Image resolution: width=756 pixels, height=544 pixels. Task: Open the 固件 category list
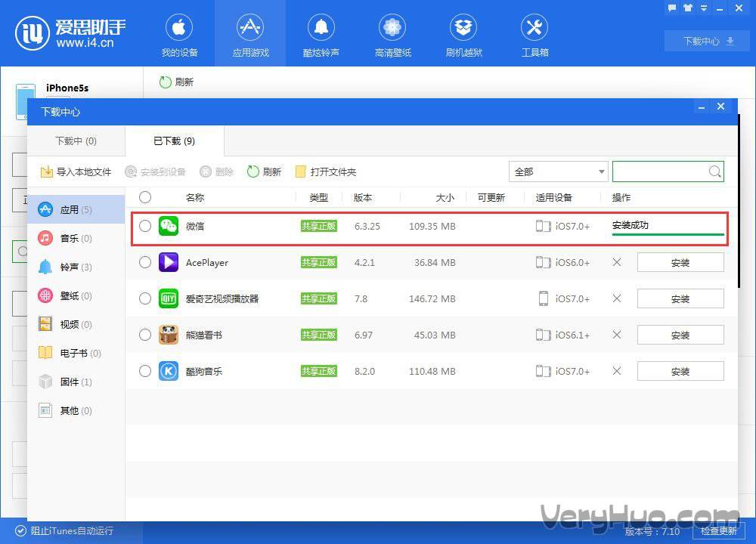point(69,382)
